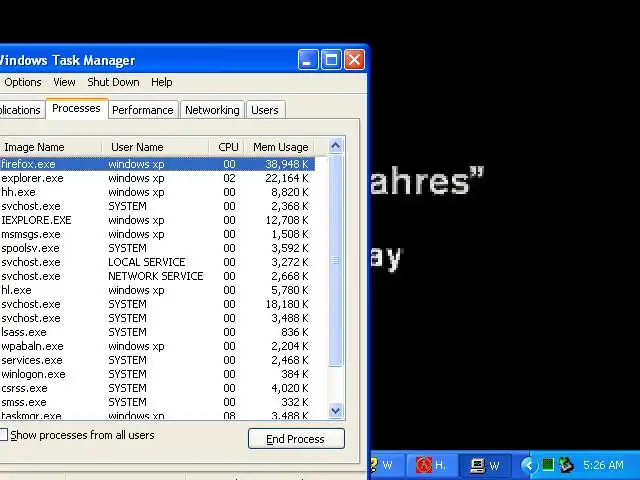Maximize the Windows Task Manager window
Image resolution: width=640 pixels, height=480 pixels.
(x=331, y=60)
